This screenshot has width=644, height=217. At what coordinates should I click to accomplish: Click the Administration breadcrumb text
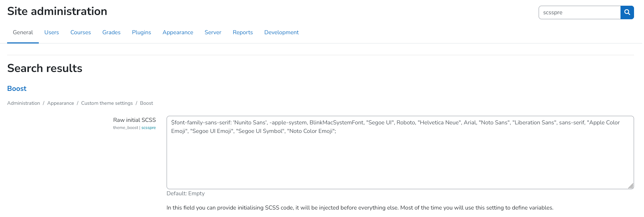pyautogui.click(x=23, y=103)
